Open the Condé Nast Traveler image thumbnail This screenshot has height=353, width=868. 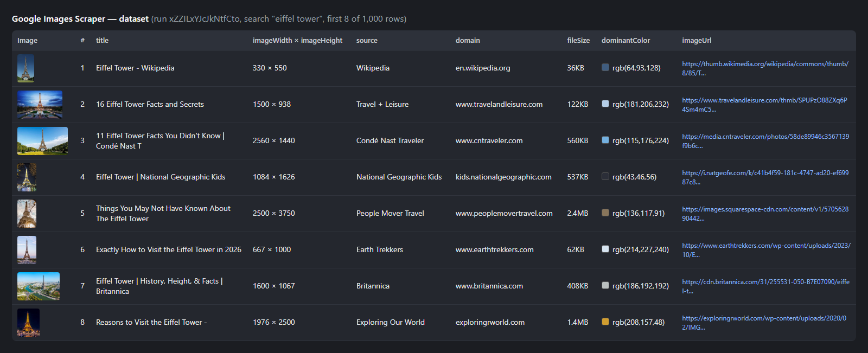click(42, 141)
